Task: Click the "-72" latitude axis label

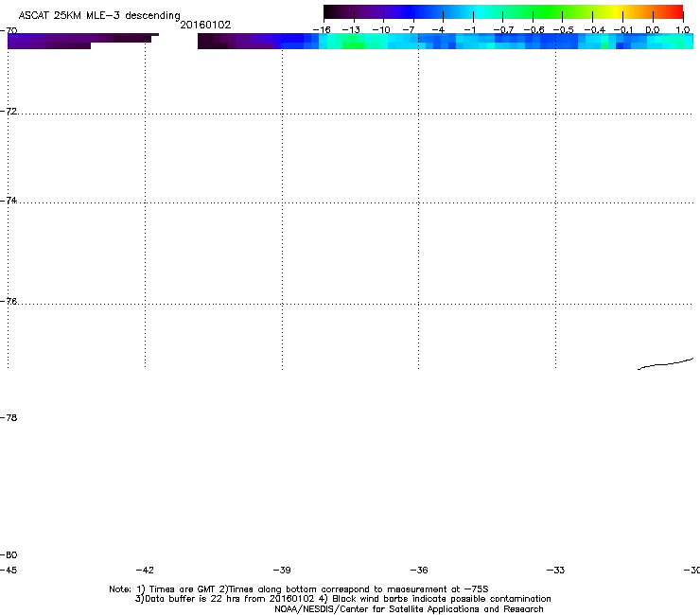Action: (9, 112)
